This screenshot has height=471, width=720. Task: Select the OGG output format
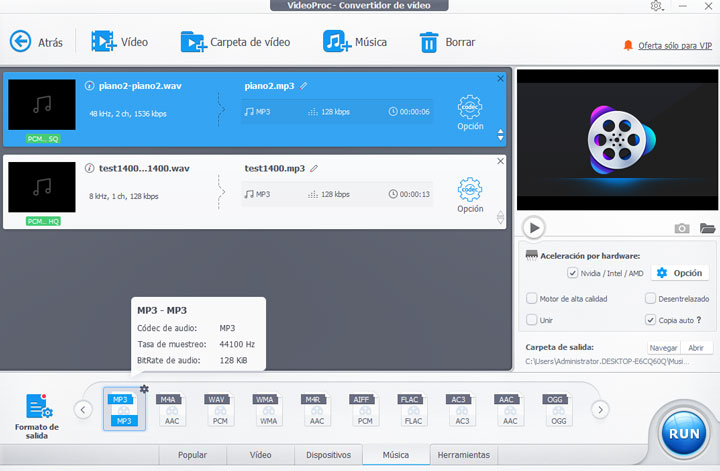click(x=558, y=410)
